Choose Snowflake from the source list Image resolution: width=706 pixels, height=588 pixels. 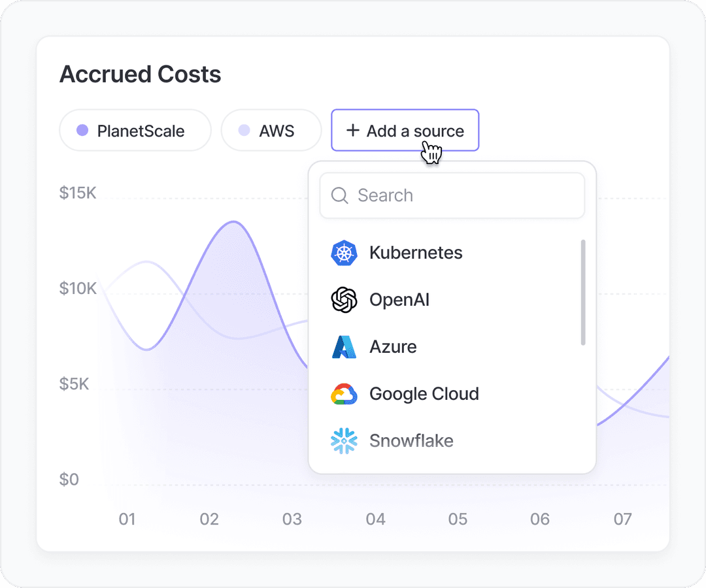tap(411, 441)
